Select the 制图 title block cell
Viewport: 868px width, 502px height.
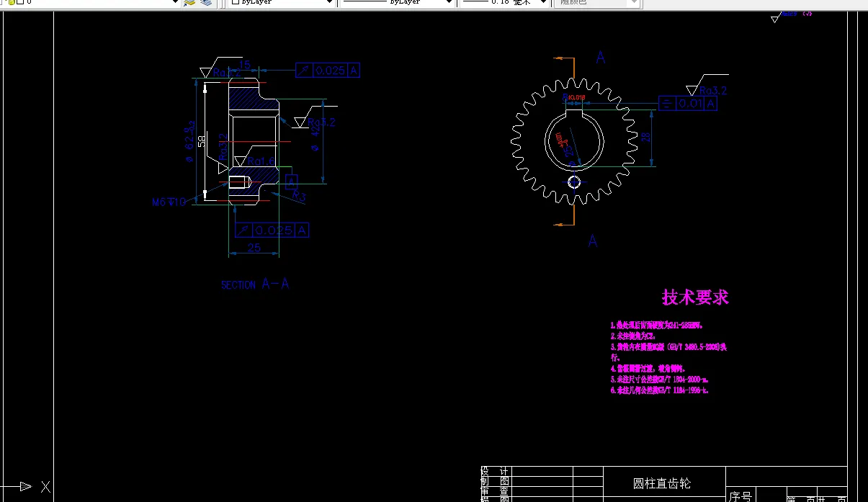496,480
